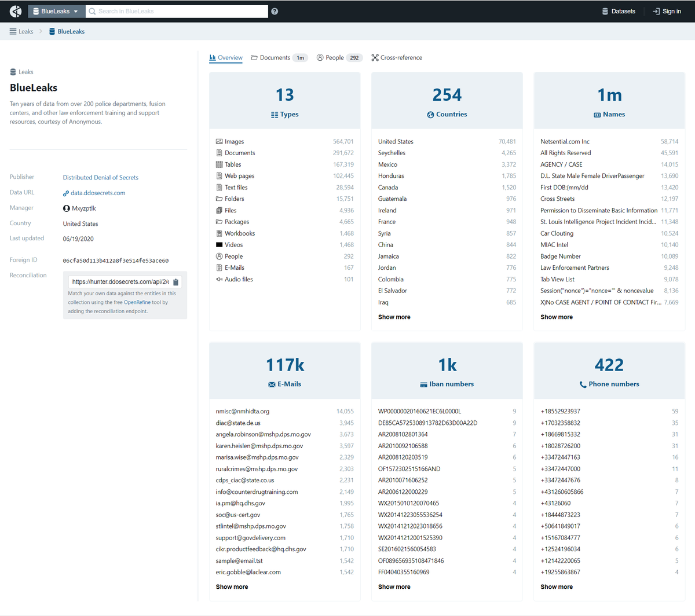Select Iban AR2008102801364 row
The width and height of the screenshot is (695, 616).
click(447, 434)
